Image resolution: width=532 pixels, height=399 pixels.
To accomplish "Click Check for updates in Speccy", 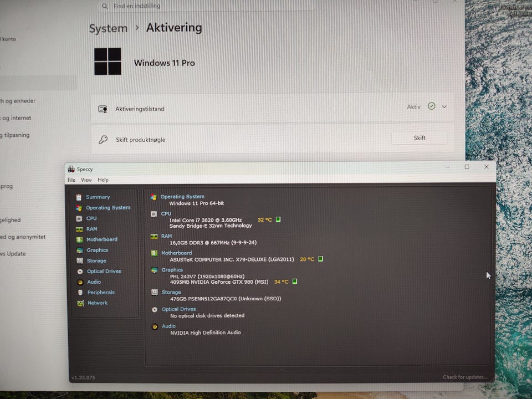I will pos(465,377).
